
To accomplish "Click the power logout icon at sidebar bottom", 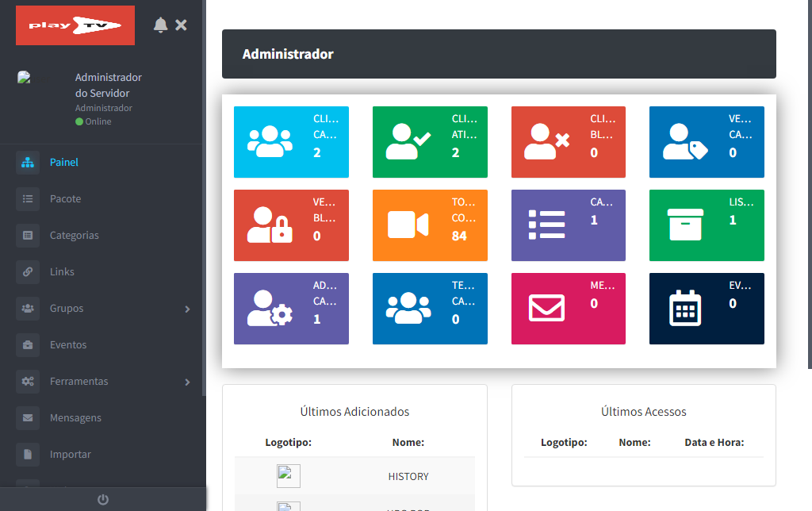I will pos(102,499).
